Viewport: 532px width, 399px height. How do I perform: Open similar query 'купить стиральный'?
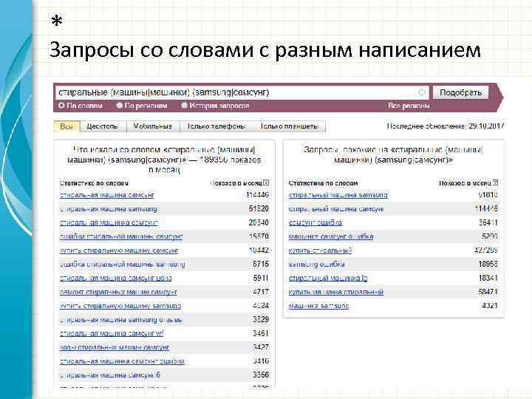click(x=320, y=250)
